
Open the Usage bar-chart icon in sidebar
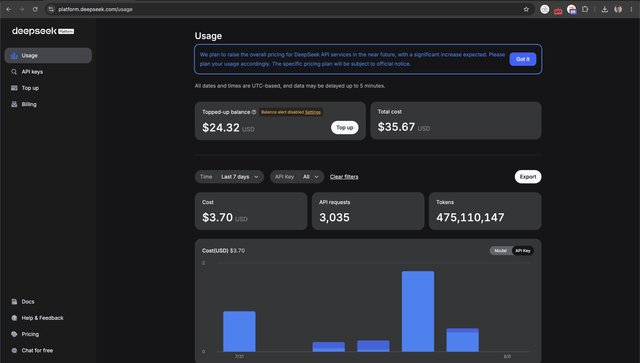coord(14,56)
